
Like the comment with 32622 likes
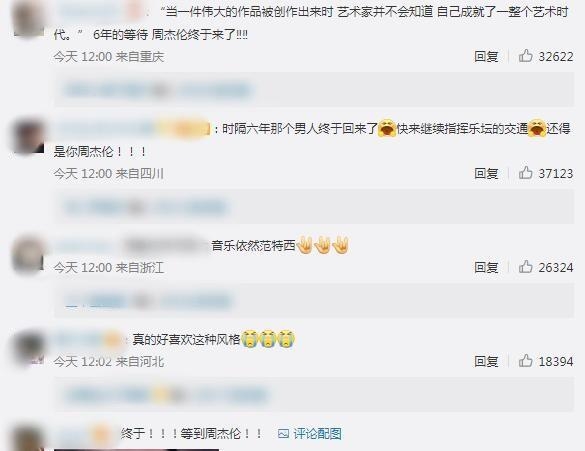point(525,56)
